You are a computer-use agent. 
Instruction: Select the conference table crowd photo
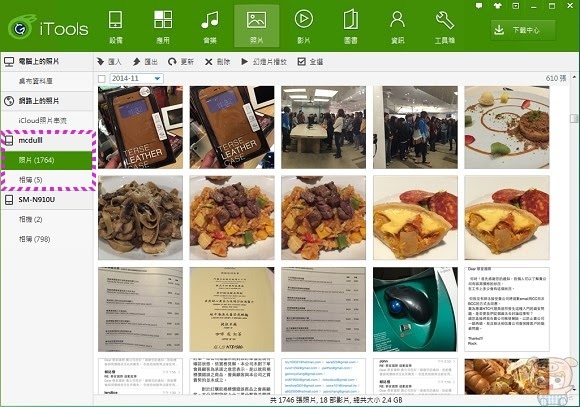pos(323,127)
